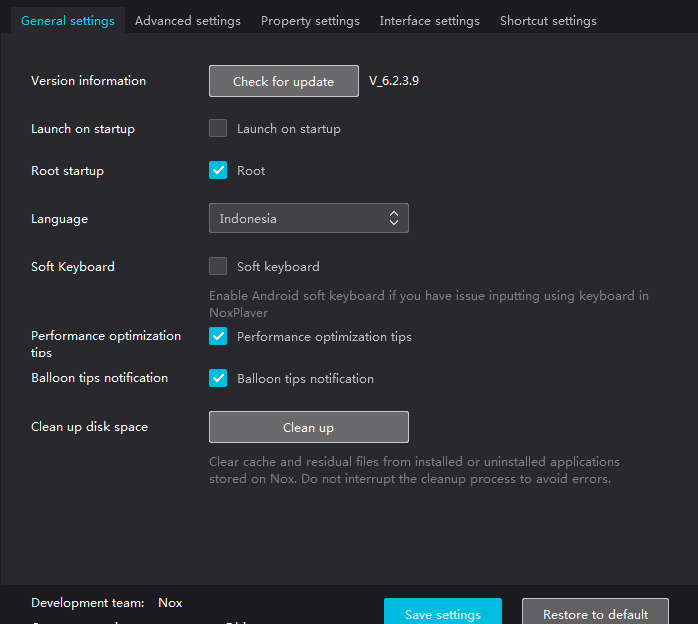698x624 pixels.
Task: Open the Language dropdown showing Indonesia
Action: pos(300,218)
